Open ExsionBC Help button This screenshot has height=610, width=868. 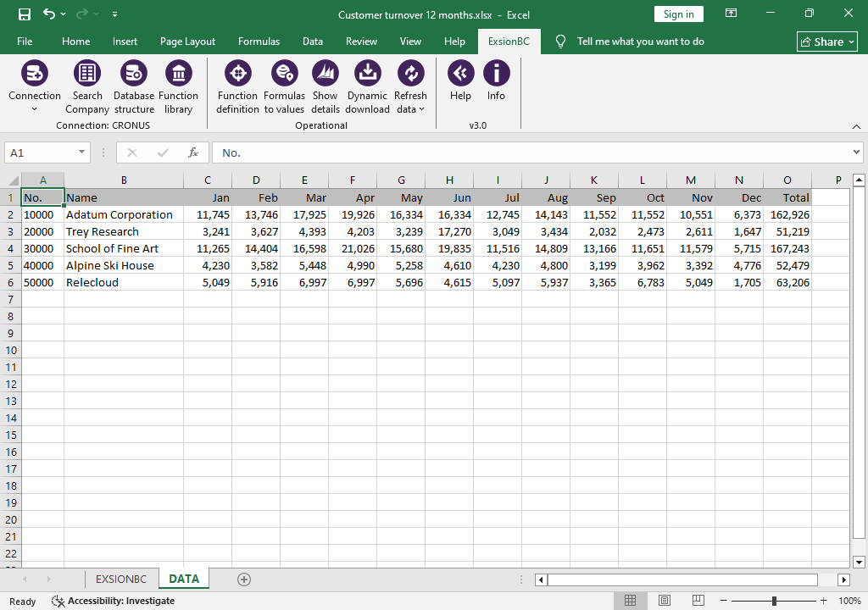point(460,80)
